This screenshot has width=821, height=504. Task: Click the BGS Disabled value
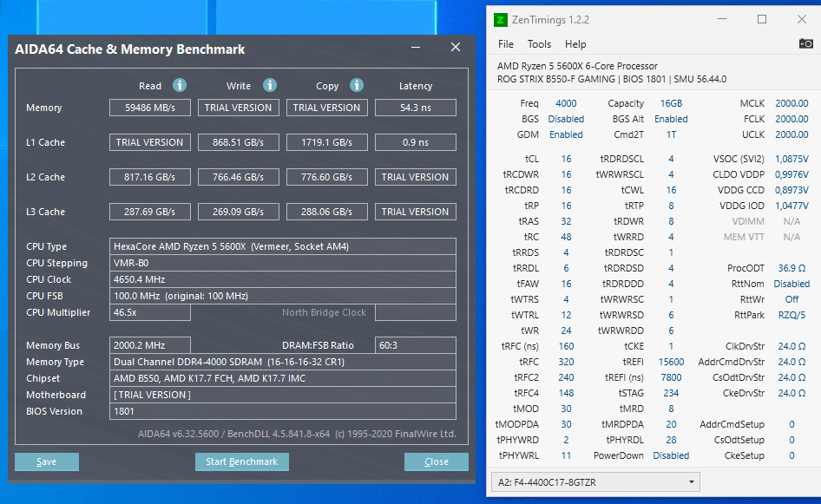coord(566,119)
